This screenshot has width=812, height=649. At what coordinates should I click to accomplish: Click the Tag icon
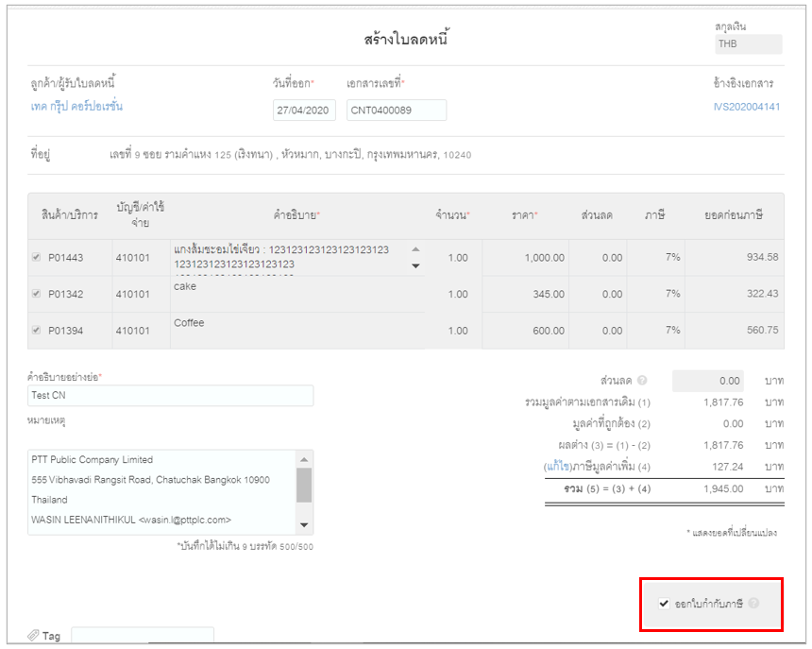click(x=33, y=635)
